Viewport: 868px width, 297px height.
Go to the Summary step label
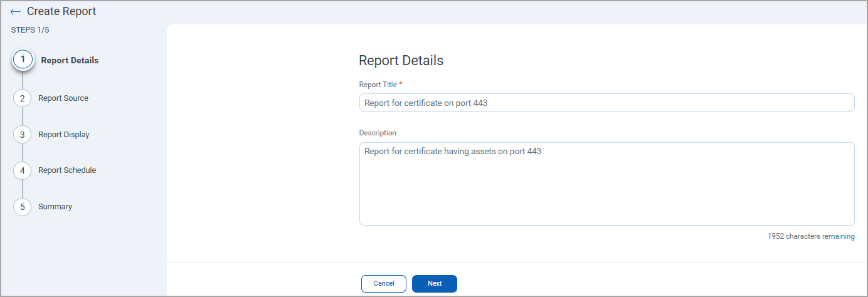(x=55, y=207)
